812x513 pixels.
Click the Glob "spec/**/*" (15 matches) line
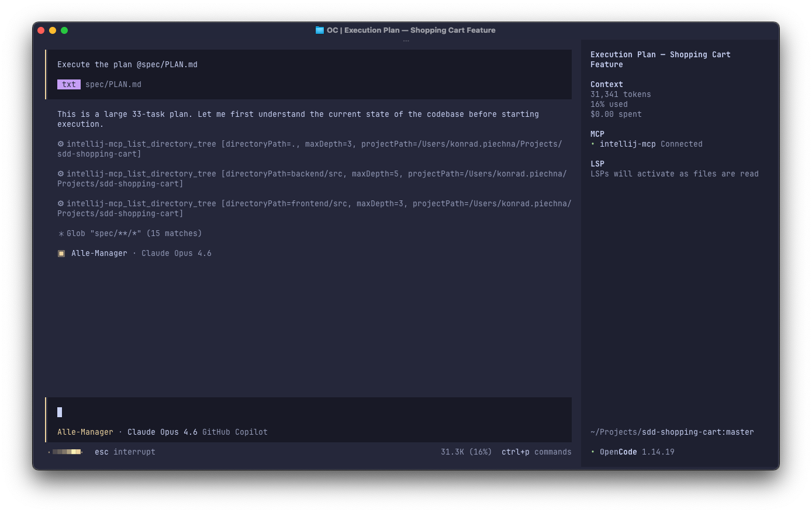coord(130,233)
